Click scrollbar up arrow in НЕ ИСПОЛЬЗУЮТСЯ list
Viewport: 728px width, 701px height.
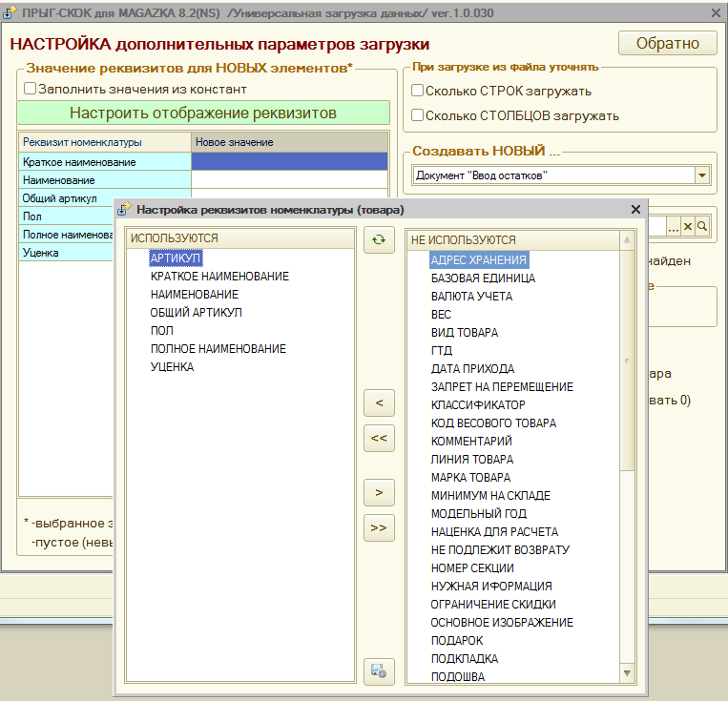coord(627,239)
